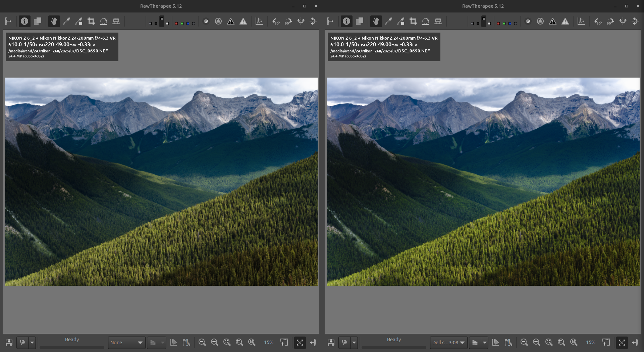Save current image icon in left window

[9, 342]
